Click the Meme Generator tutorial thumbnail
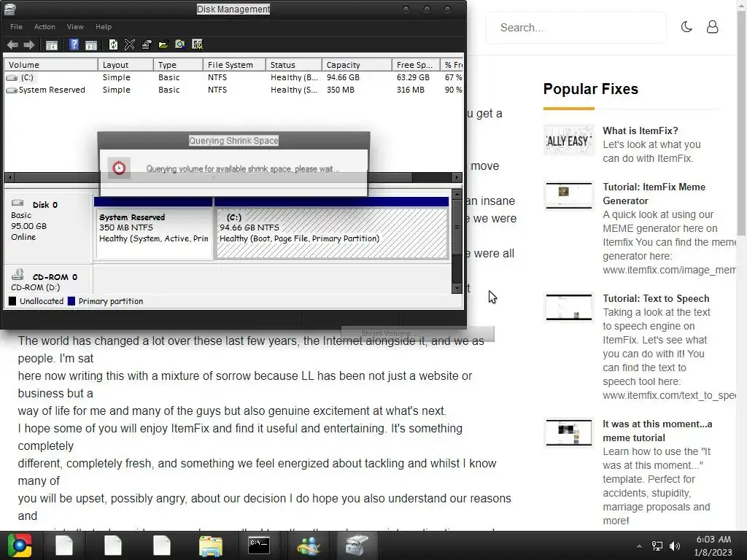The width and height of the screenshot is (747, 560). click(x=569, y=195)
